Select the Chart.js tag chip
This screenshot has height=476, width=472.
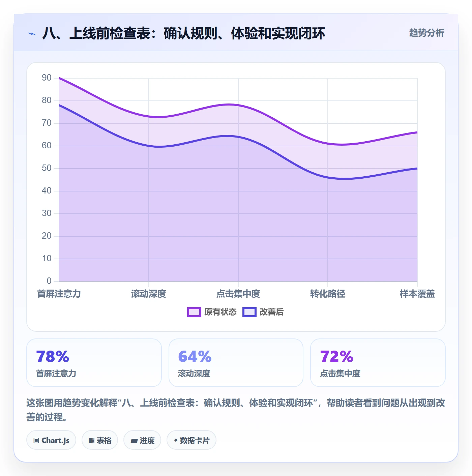click(x=51, y=440)
